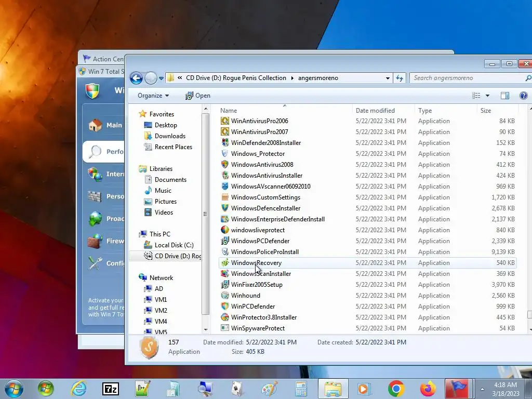Click the WinProtector3.8Installer icon
The height and width of the screenshot is (399, 532).
[224, 317]
